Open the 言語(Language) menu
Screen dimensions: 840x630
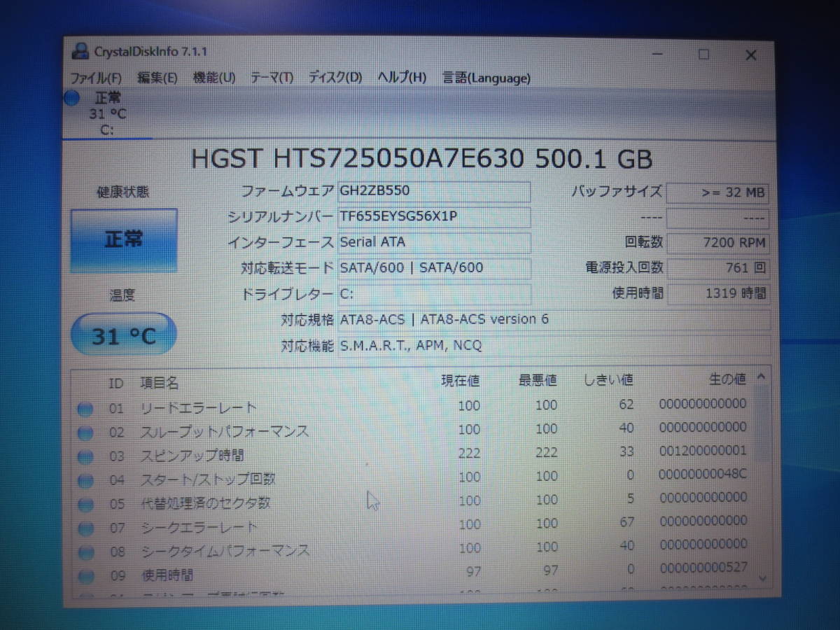click(x=486, y=78)
